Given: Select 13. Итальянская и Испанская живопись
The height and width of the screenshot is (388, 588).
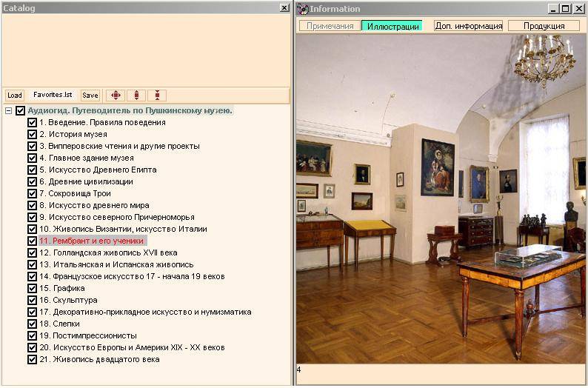Looking at the screenshot, I should click(x=116, y=264).
